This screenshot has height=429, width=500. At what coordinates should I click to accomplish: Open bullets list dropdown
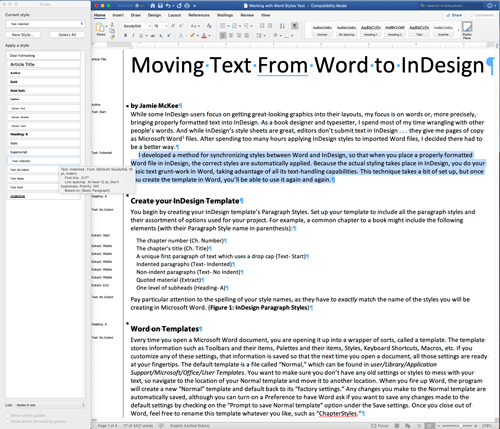224,26
